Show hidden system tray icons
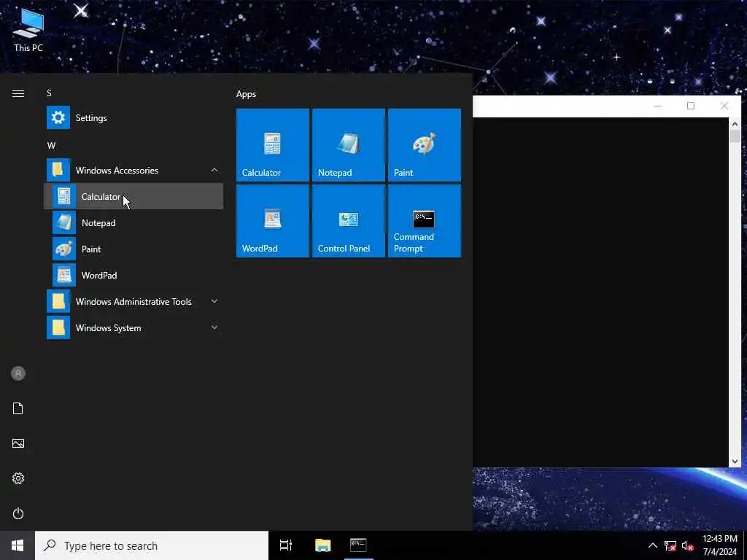 (x=653, y=545)
